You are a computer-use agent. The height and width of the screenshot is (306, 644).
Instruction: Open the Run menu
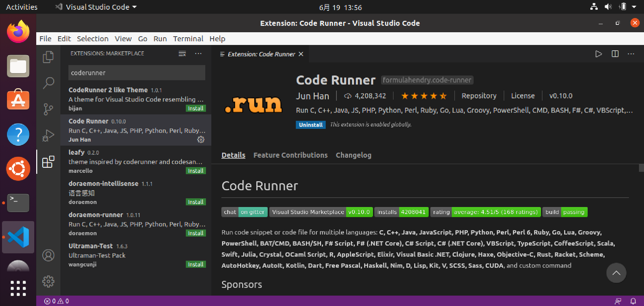[160, 39]
